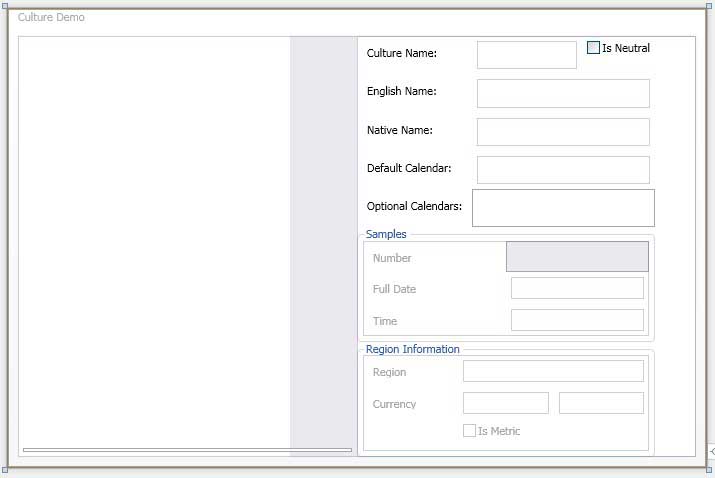Click the Culture Name text field
This screenshot has height=478, width=715.
coord(526,55)
